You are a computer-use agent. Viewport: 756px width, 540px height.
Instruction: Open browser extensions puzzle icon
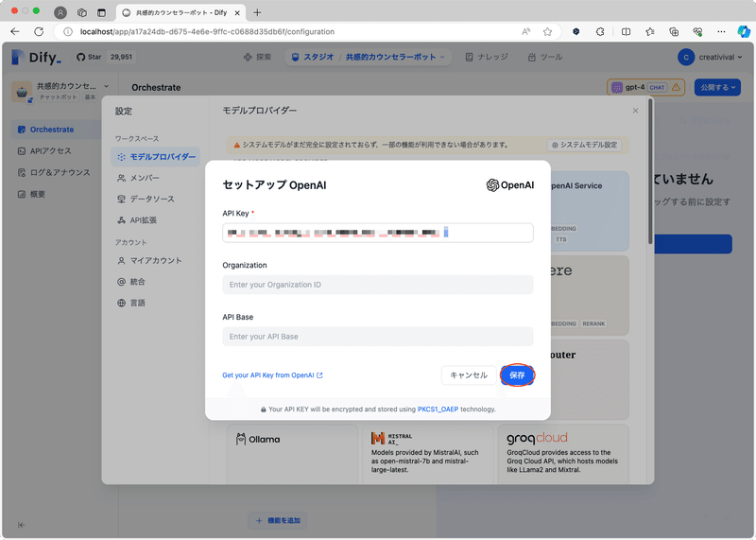click(x=600, y=32)
